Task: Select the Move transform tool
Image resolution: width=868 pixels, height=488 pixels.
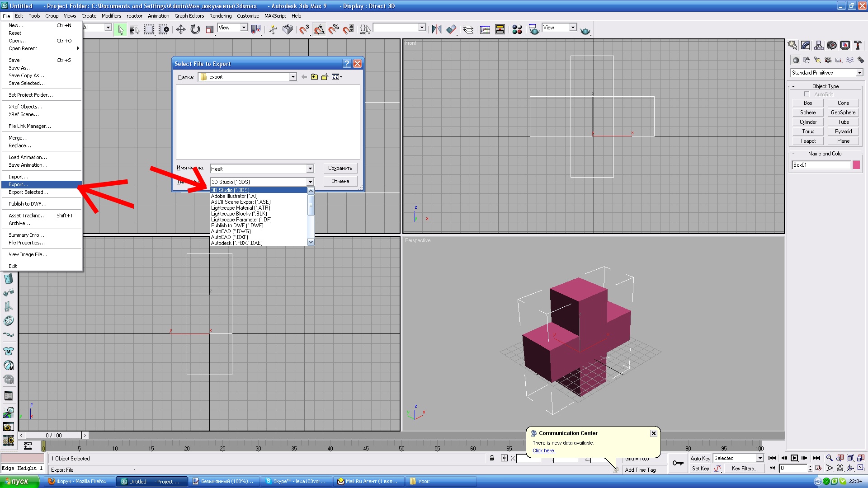Action: tap(180, 30)
